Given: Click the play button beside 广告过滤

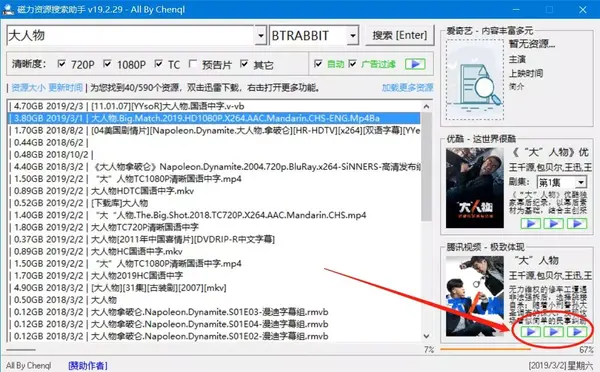Looking at the screenshot, I should 415,64.
